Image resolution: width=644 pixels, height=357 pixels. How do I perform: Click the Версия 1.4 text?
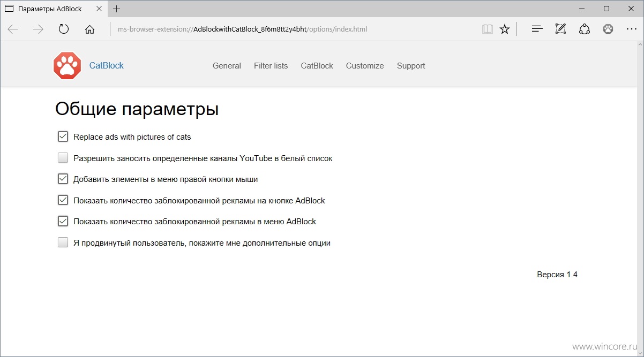[557, 275]
